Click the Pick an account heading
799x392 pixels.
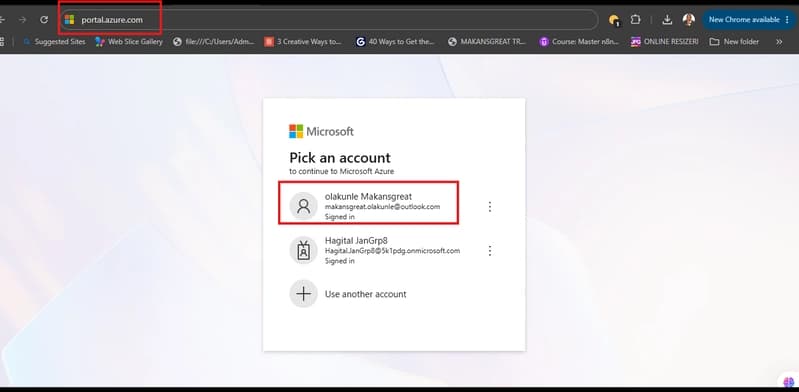[340, 158]
